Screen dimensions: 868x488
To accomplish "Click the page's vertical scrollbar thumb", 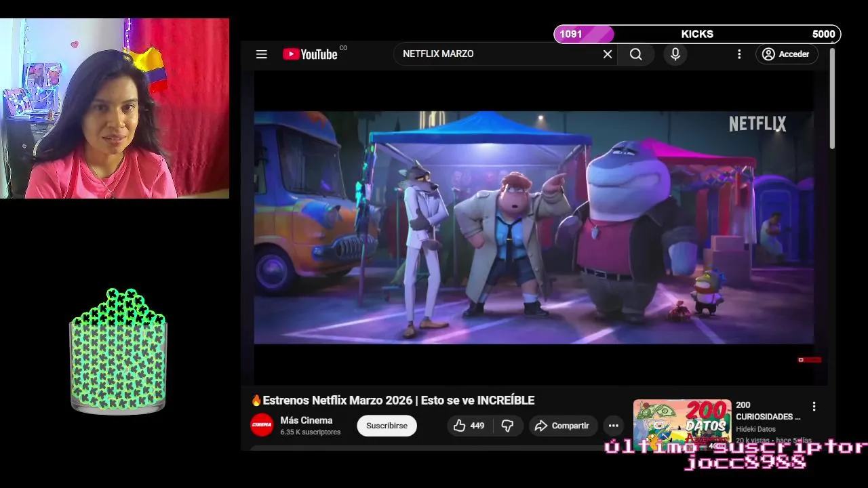I will [x=832, y=99].
